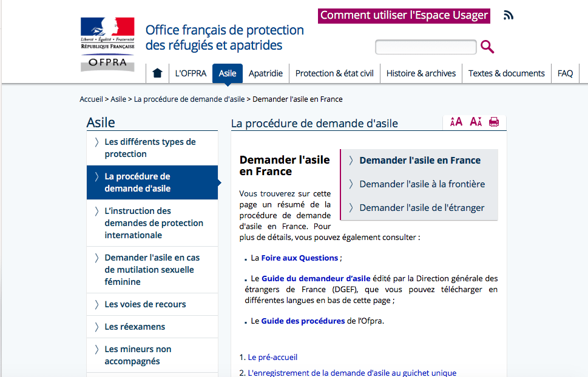Screen dimensions: 588x377
Task: Open Protection & état civil menu
Action: click(334, 73)
